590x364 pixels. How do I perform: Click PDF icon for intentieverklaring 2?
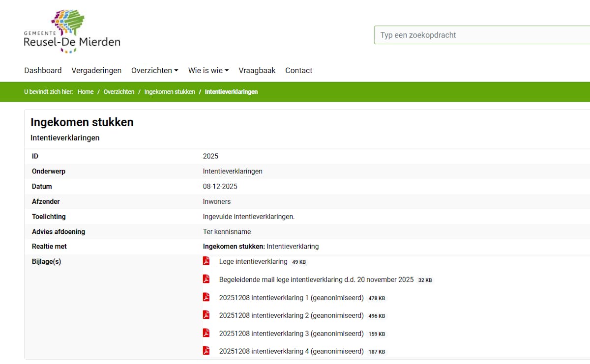coord(206,315)
